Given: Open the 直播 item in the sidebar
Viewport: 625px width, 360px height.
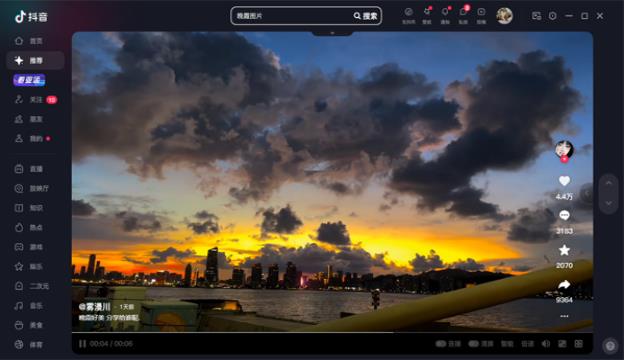Looking at the screenshot, I should click(x=35, y=169).
